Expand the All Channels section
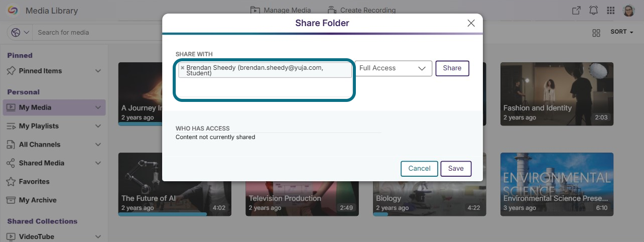644x242 pixels. 98,145
